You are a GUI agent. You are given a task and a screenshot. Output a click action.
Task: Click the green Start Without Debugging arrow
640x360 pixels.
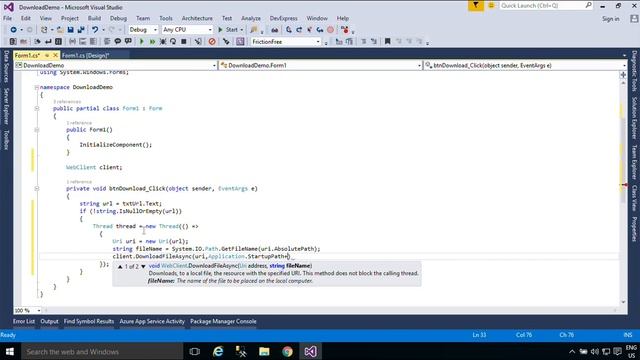(x=142, y=42)
